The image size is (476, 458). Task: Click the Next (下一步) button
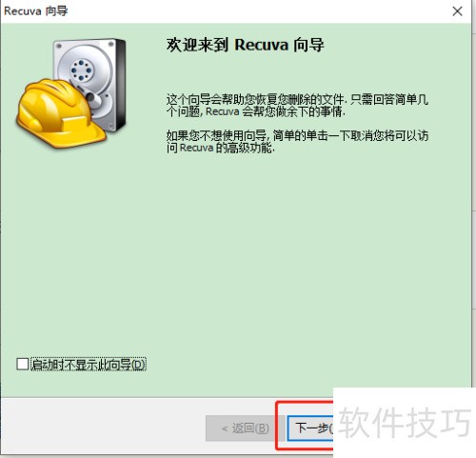coord(310,428)
